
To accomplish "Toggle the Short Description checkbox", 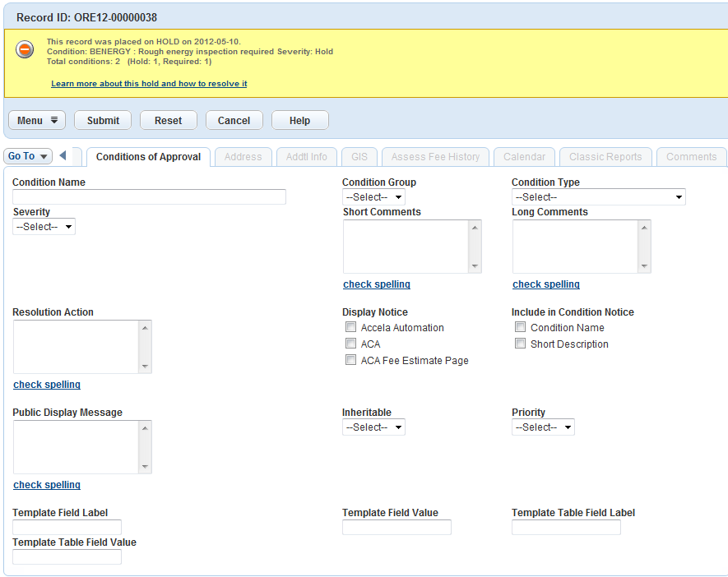I will point(520,344).
